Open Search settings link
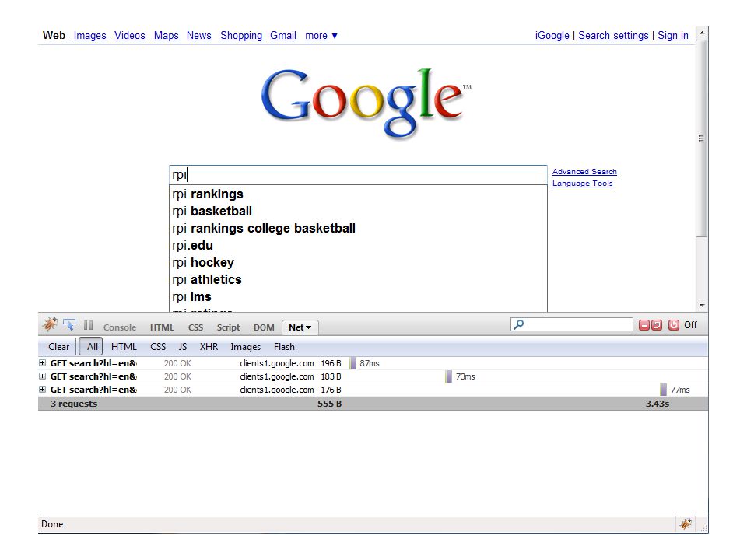 [x=613, y=36]
